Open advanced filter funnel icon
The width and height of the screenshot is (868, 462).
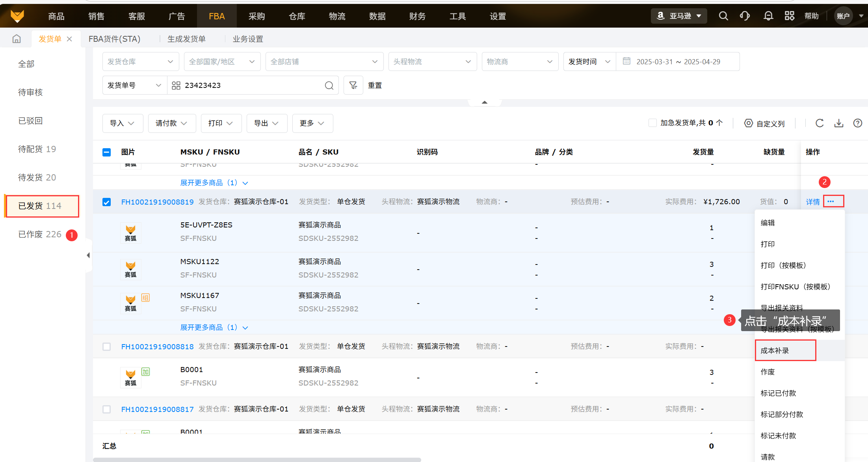pyautogui.click(x=353, y=85)
